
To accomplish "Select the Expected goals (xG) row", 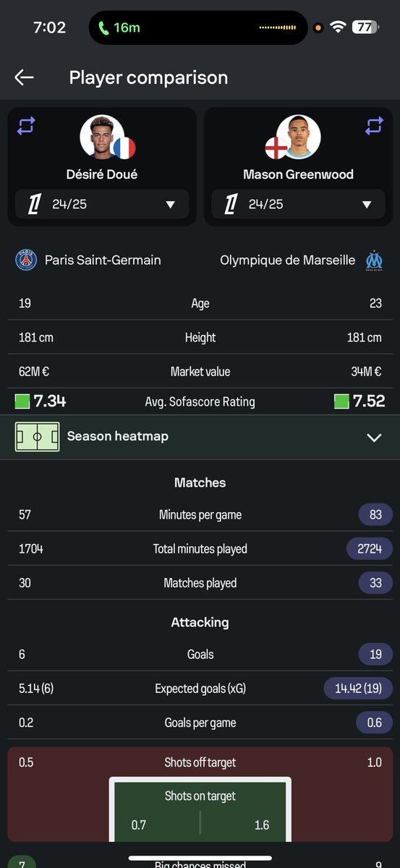I will click(x=200, y=689).
